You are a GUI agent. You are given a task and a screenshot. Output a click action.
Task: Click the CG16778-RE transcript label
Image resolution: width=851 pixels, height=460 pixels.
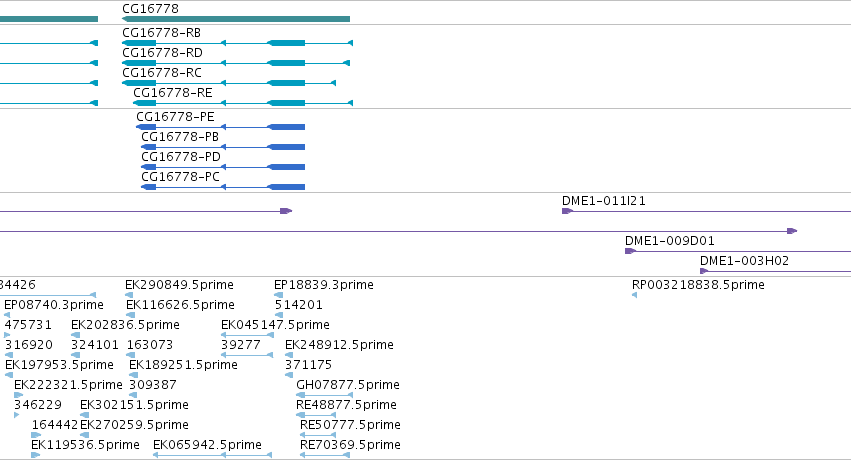point(173,93)
